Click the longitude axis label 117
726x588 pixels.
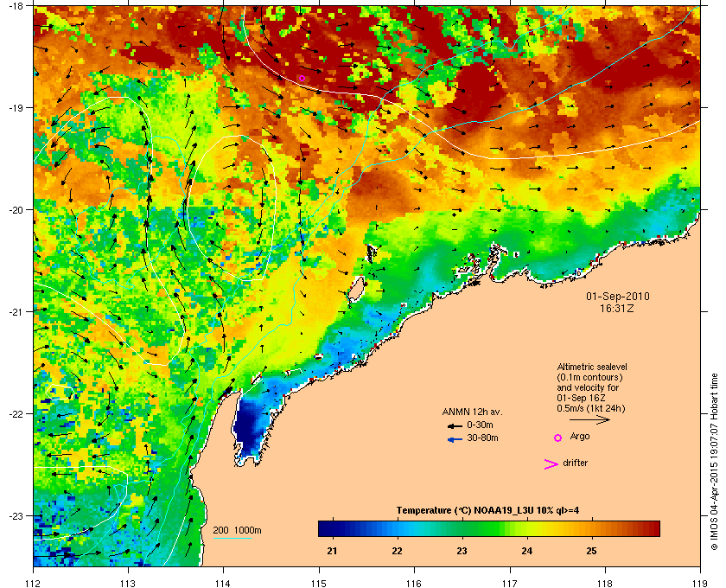tap(509, 584)
